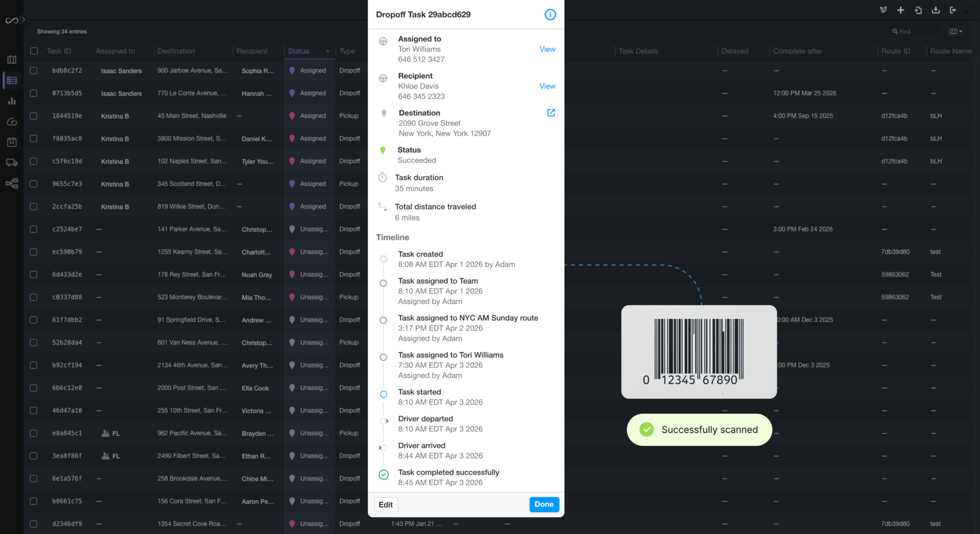Click the green check Task completed marker
980x534 pixels.
(x=384, y=475)
